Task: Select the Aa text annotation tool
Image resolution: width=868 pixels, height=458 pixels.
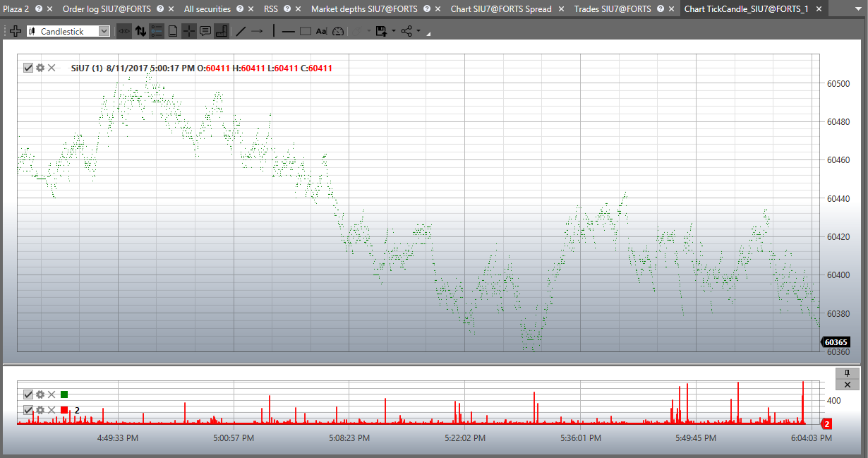Action: click(x=321, y=31)
